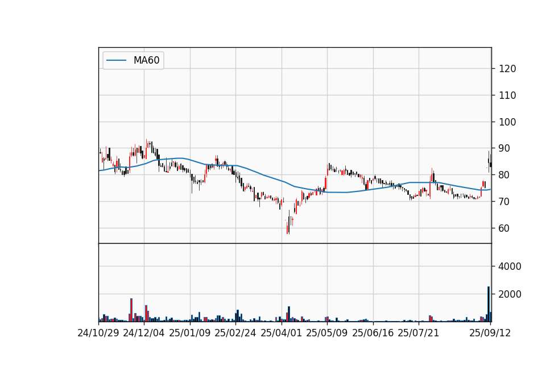Click date label 24/10/29

click(x=98, y=333)
